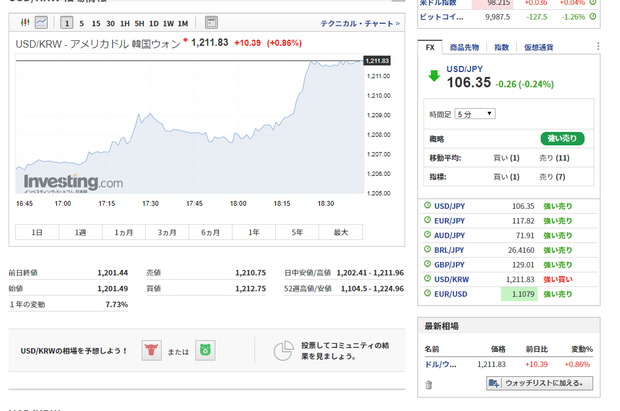Switch to 商品先物 tab
Image resolution: width=620 pixels, height=411 pixels.
(x=464, y=47)
